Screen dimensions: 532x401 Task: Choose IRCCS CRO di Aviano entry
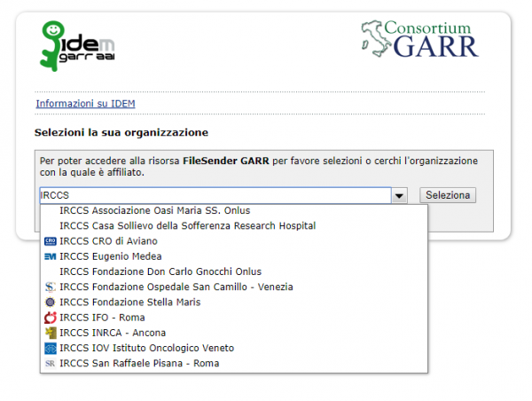(234, 241)
